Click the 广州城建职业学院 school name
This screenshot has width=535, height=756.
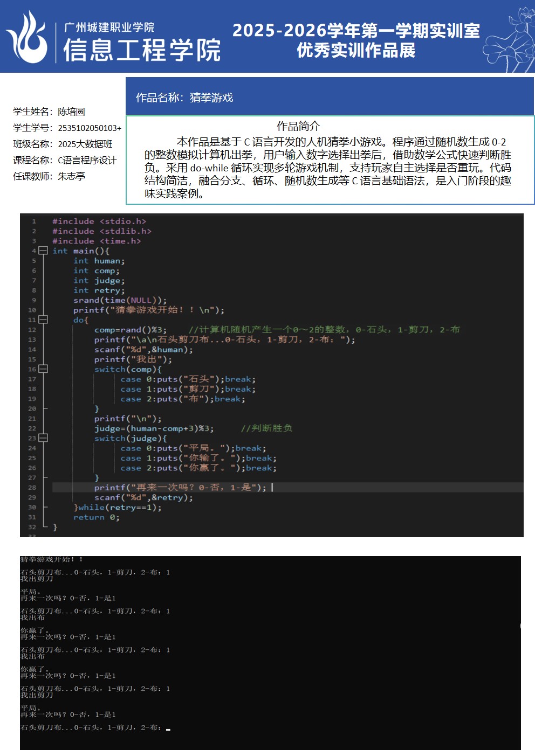(109, 27)
